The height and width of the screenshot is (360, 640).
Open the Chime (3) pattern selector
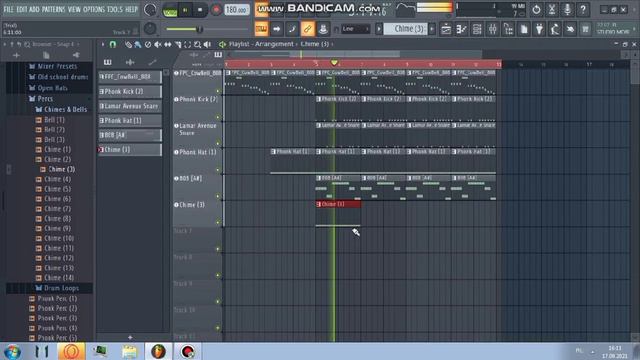tap(405, 29)
